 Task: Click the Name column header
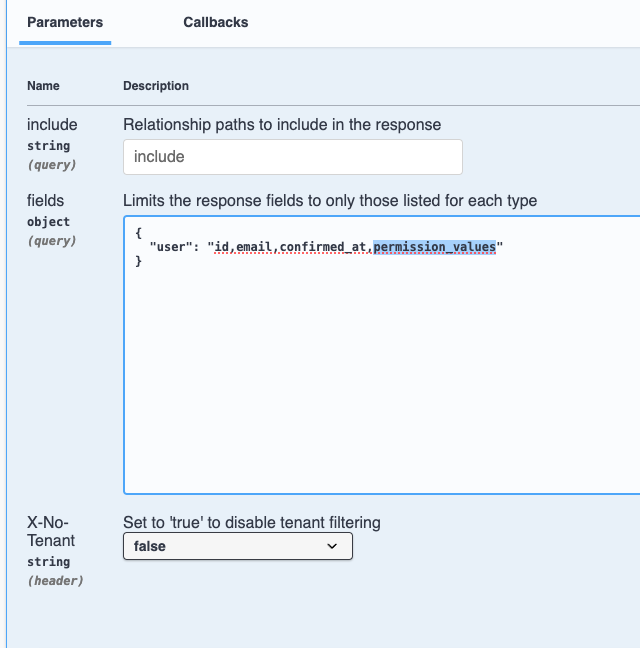coord(43,86)
